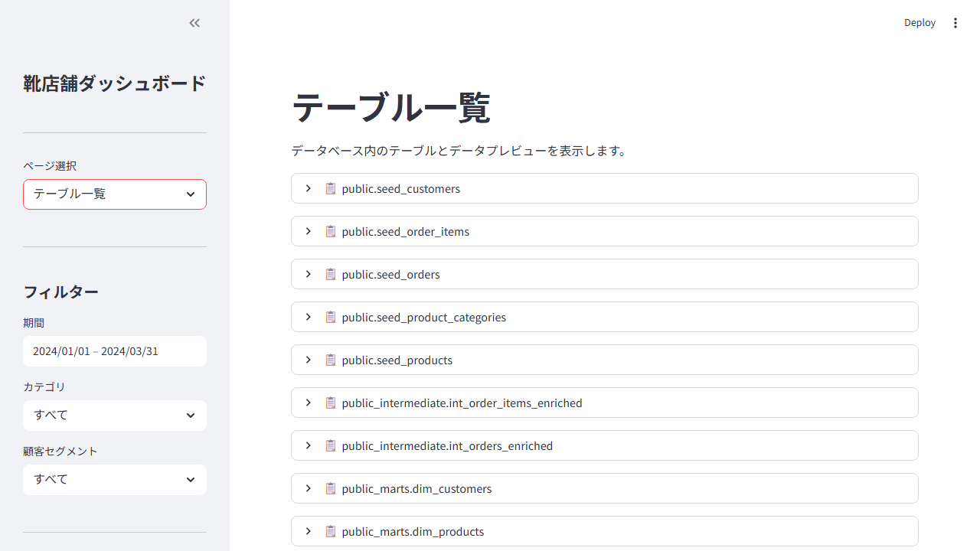980x551 pixels.
Task: Open the ページ選択 page selector dropdown
Action: point(114,194)
